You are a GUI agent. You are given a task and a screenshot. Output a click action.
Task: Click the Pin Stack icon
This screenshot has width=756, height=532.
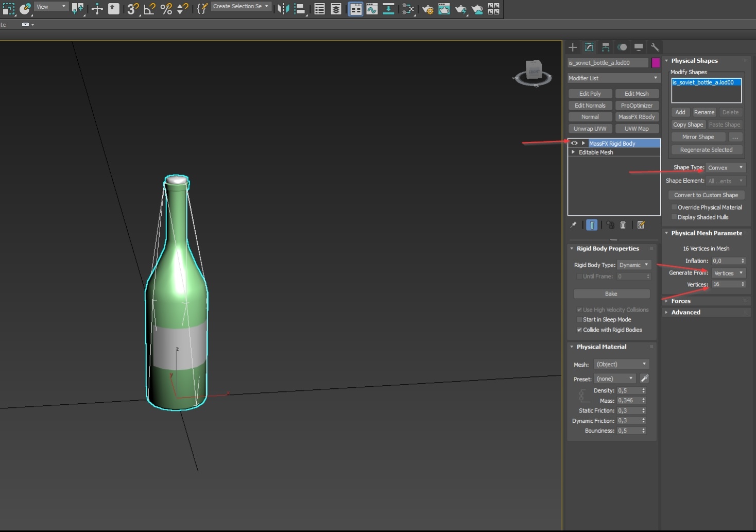(x=573, y=225)
